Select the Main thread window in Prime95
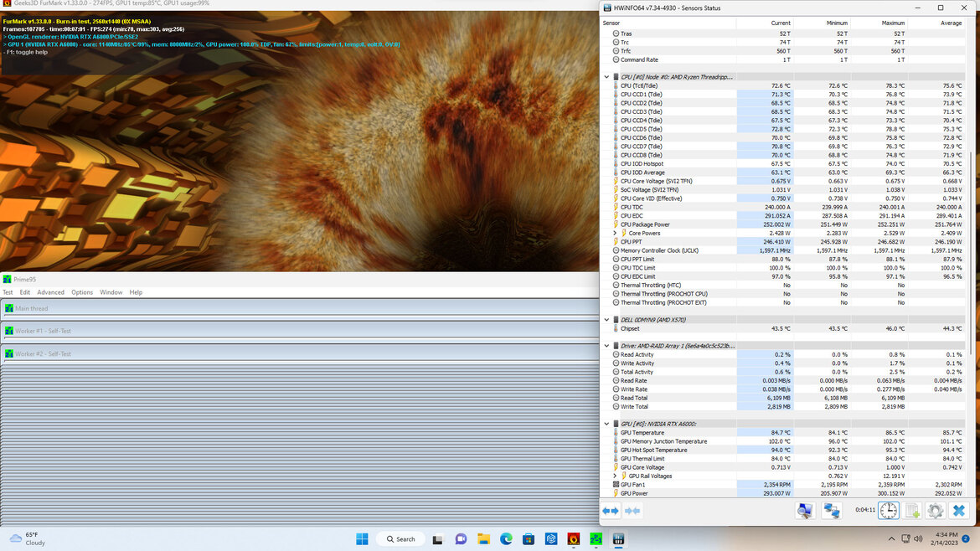This screenshot has width=980, height=551. click(300, 308)
